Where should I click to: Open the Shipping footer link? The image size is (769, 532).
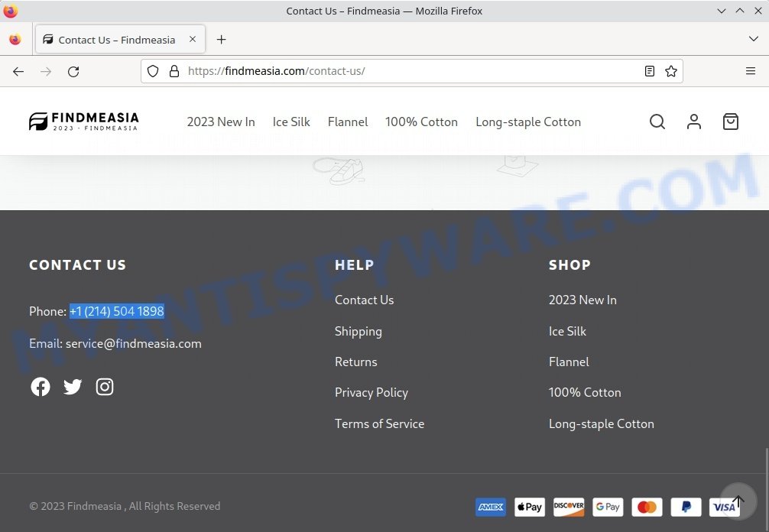(359, 332)
